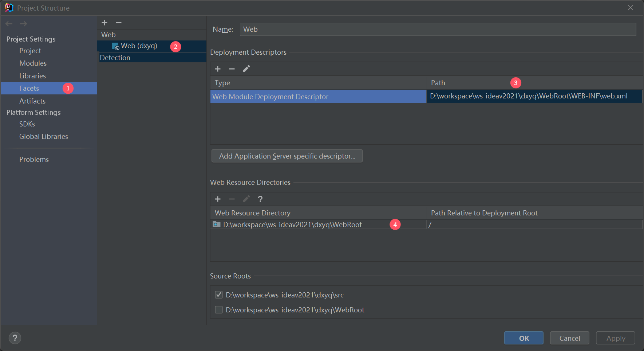Open the SDKs platform settings
Screen dimensions: 644x351
tap(27, 124)
